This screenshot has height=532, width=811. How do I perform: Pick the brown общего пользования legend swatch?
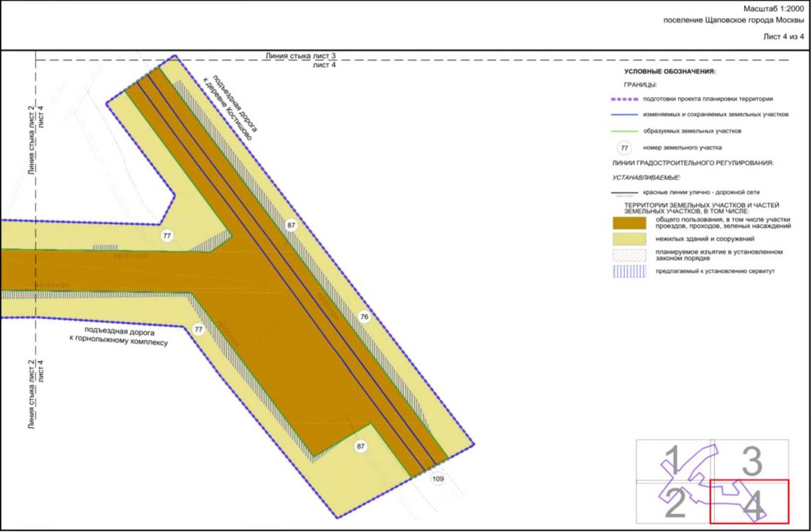pyautogui.click(x=629, y=223)
